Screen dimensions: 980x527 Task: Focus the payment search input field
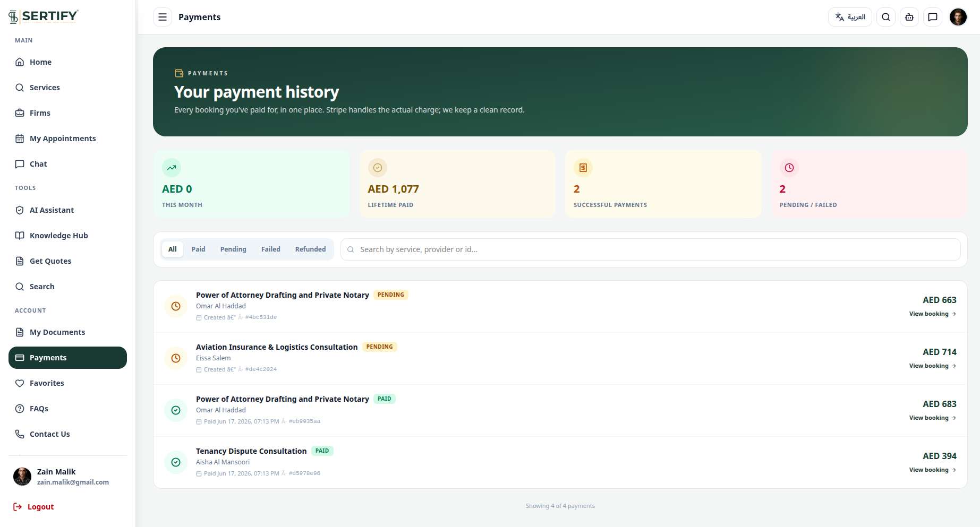click(650, 249)
